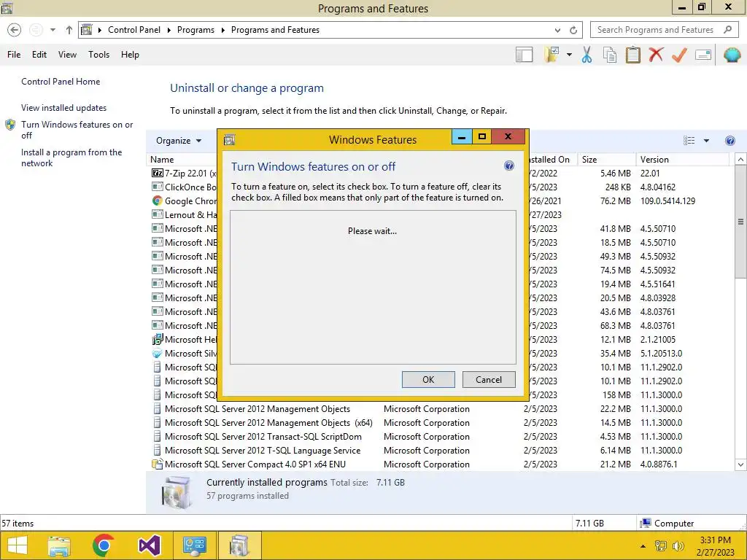The height and width of the screenshot is (560, 747).
Task: Click the globe icon in toolbar
Action: click(x=732, y=55)
